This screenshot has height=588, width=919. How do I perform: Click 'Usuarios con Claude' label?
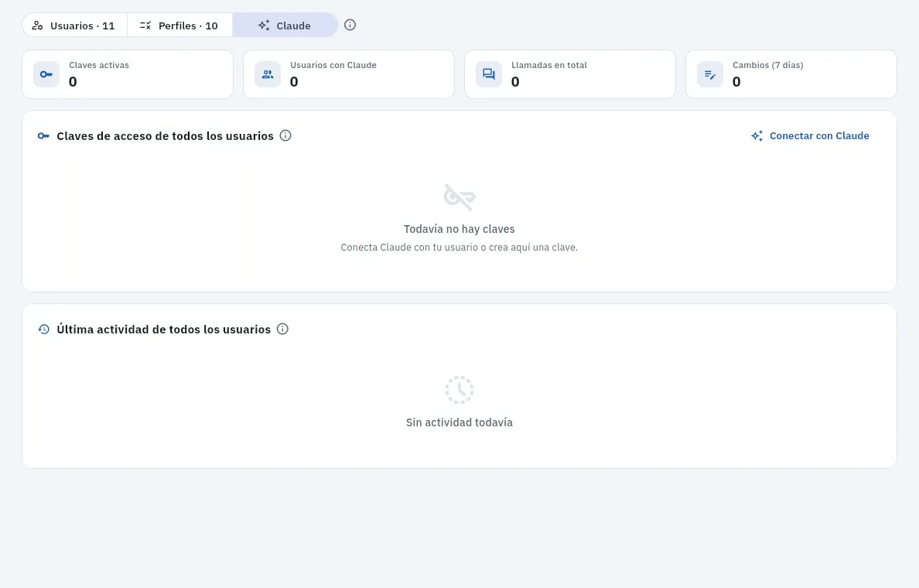[333, 65]
